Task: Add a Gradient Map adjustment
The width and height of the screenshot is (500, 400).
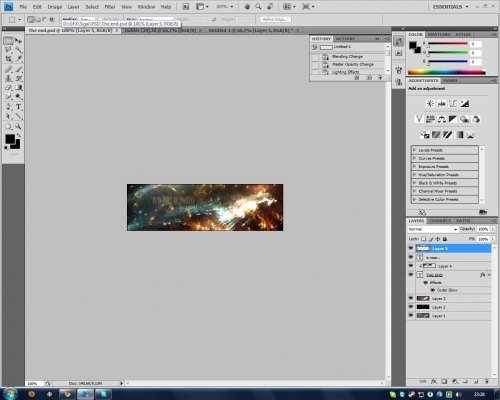Action: (460, 135)
